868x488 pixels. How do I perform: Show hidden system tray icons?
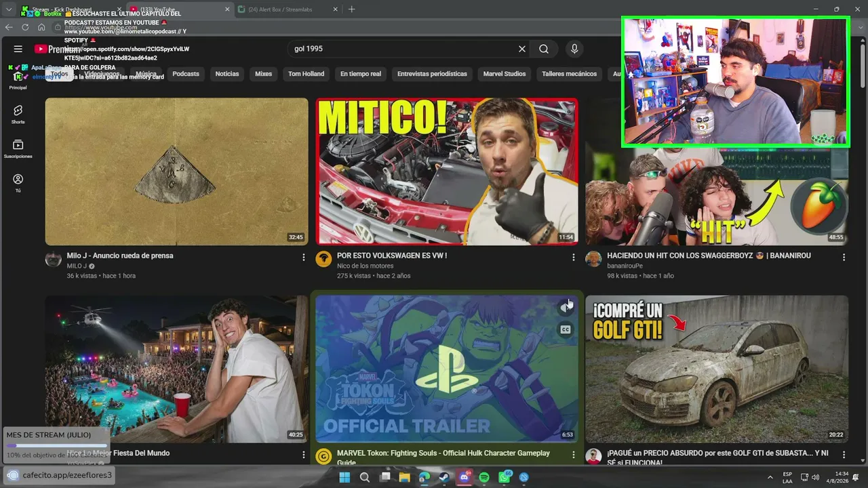pos(770,477)
